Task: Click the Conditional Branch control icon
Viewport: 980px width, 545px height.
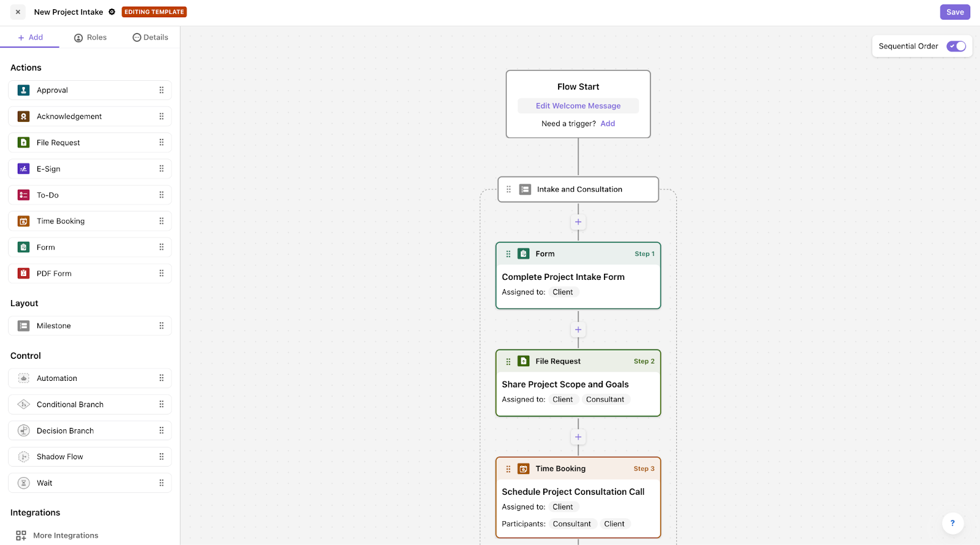Action: (23, 404)
